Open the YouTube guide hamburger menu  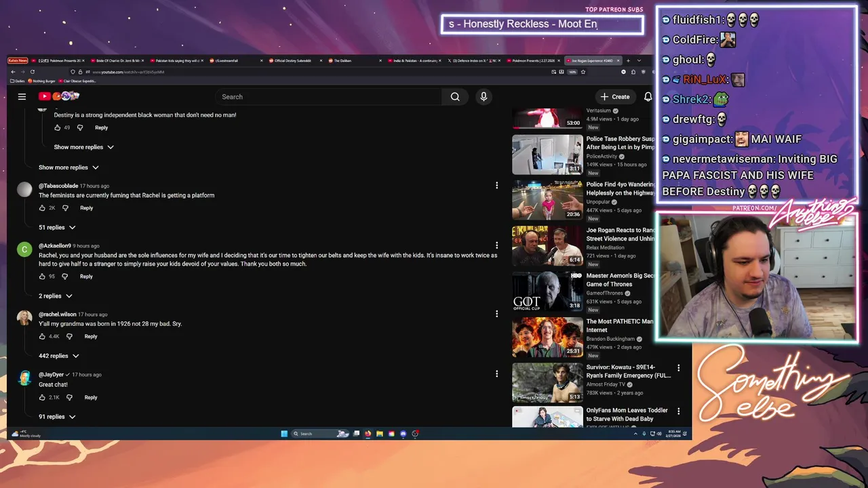point(22,97)
